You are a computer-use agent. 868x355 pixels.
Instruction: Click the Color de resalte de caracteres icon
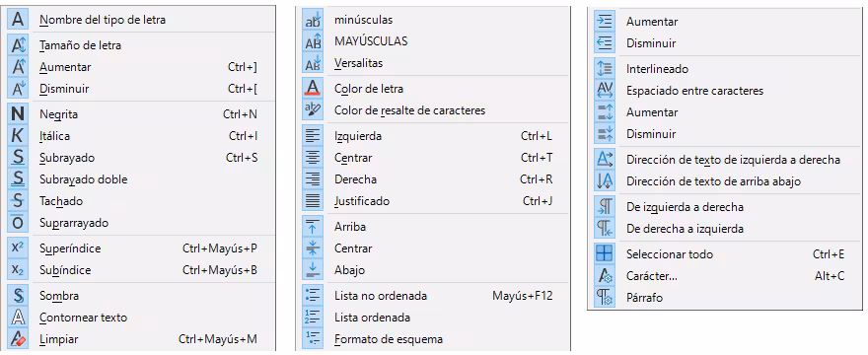(313, 110)
